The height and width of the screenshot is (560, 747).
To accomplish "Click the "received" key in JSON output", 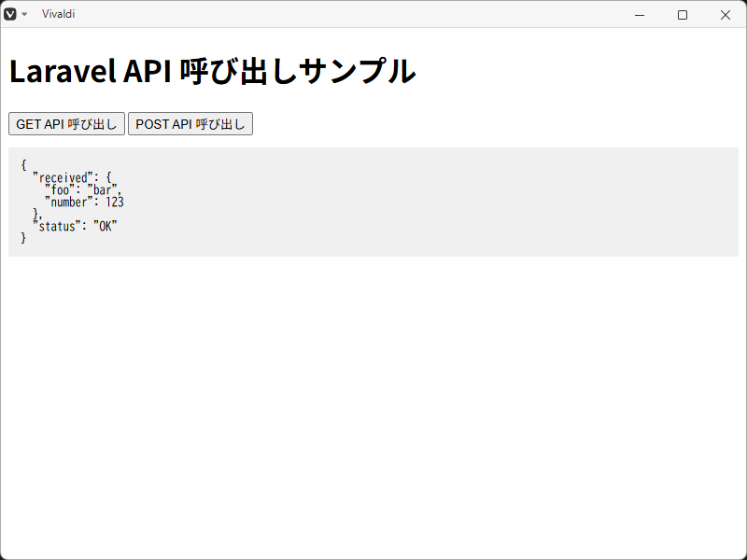I will coord(63,177).
